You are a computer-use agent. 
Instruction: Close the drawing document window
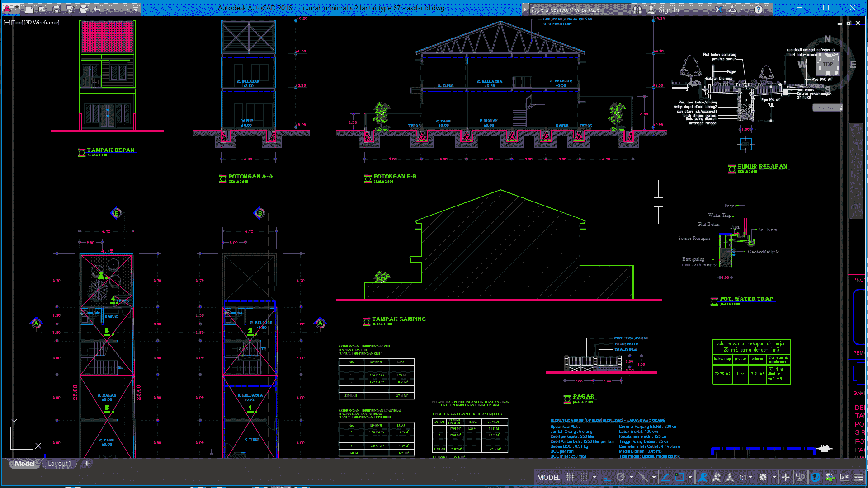[x=858, y=23]
